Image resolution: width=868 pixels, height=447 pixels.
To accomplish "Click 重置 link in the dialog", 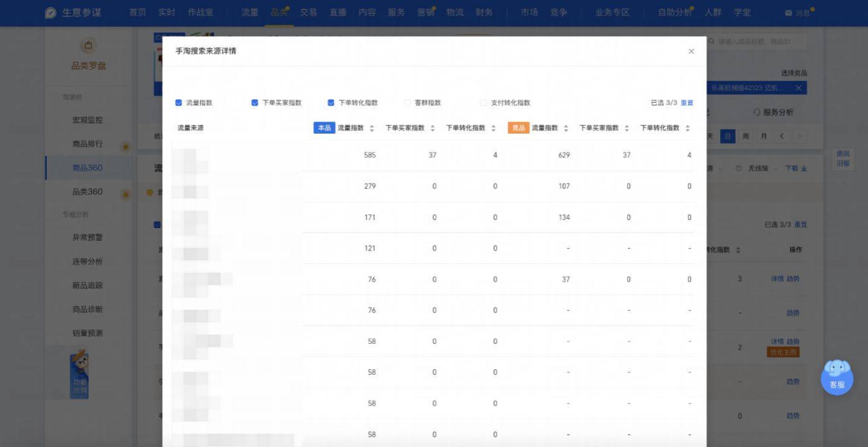I will pyautogui.click(x=687, y=103).
